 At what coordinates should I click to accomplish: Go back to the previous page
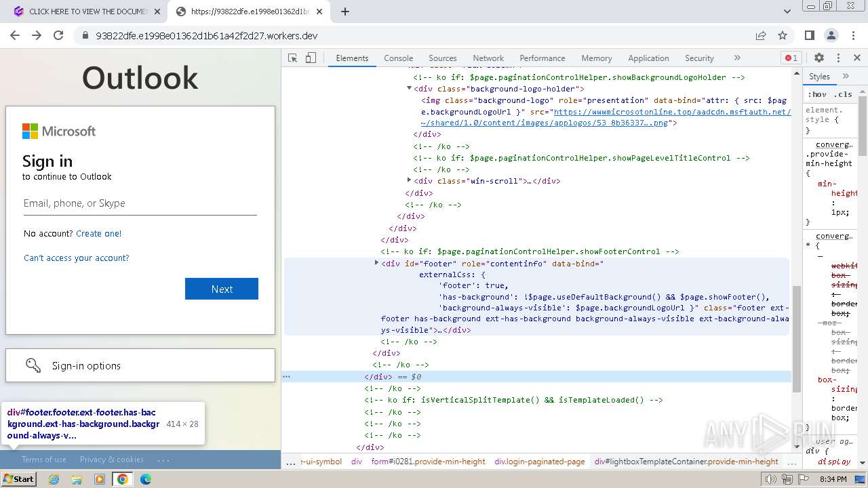point(15,35)
